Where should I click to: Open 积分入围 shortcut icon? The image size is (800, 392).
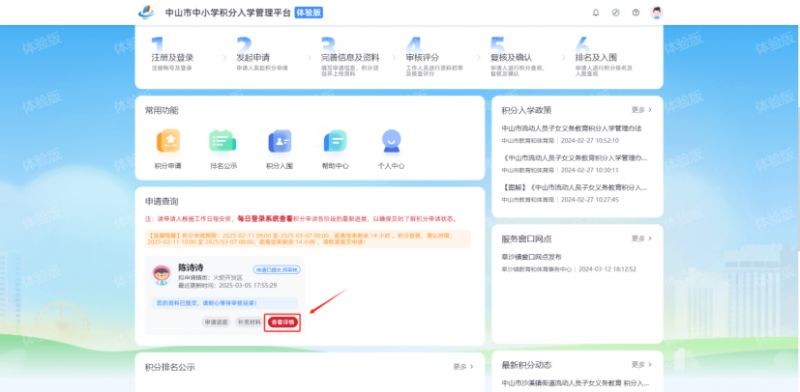point(280,141)
